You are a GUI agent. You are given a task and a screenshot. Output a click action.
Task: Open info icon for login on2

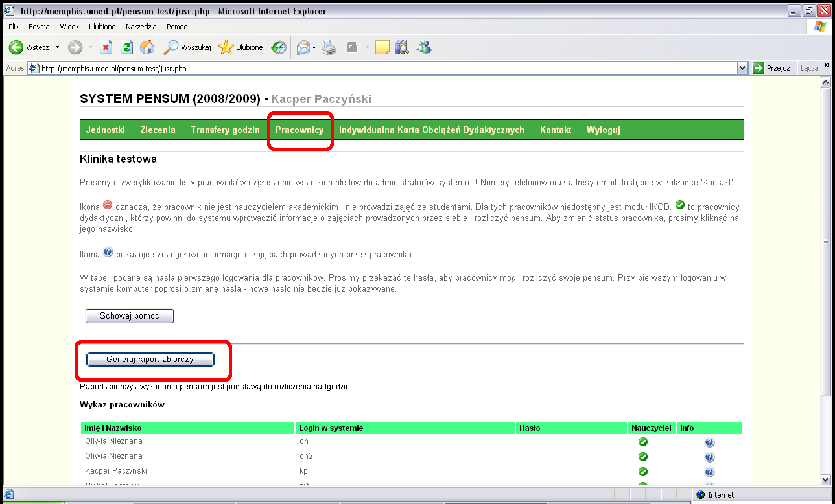(x=709, y=457)
